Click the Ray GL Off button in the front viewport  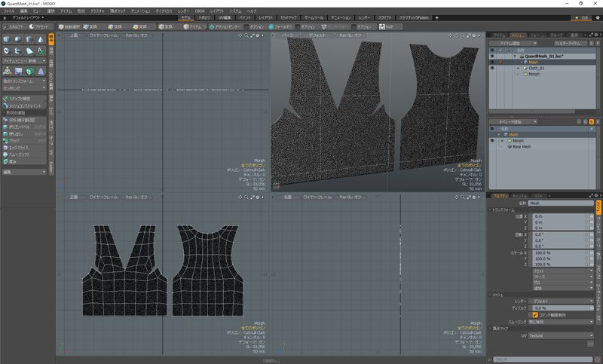[x=136, y=197]
